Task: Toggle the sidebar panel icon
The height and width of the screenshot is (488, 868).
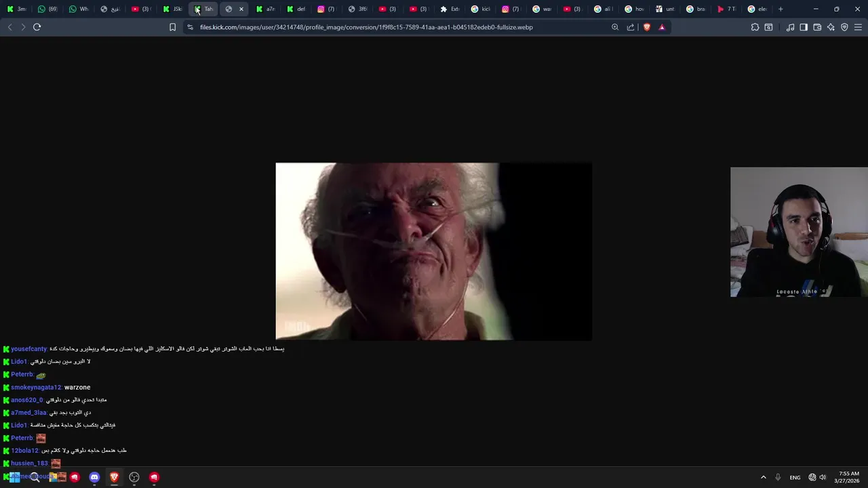Action: point(804,27)
